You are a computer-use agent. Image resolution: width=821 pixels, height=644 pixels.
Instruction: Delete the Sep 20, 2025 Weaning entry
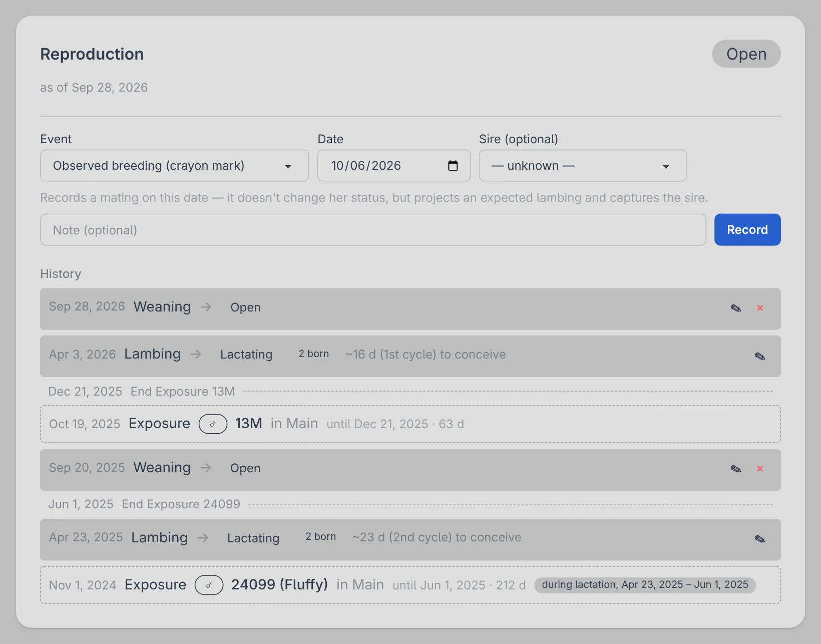pos(760,469)
